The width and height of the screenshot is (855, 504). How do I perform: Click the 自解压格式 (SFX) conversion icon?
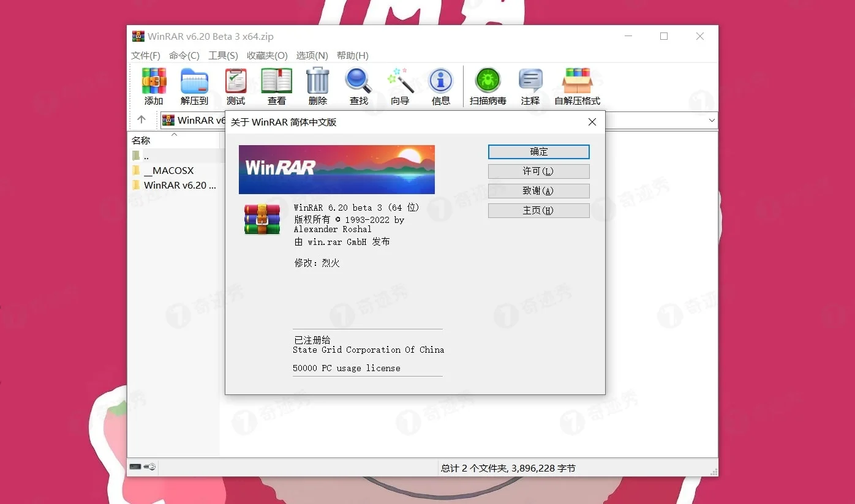576,86
